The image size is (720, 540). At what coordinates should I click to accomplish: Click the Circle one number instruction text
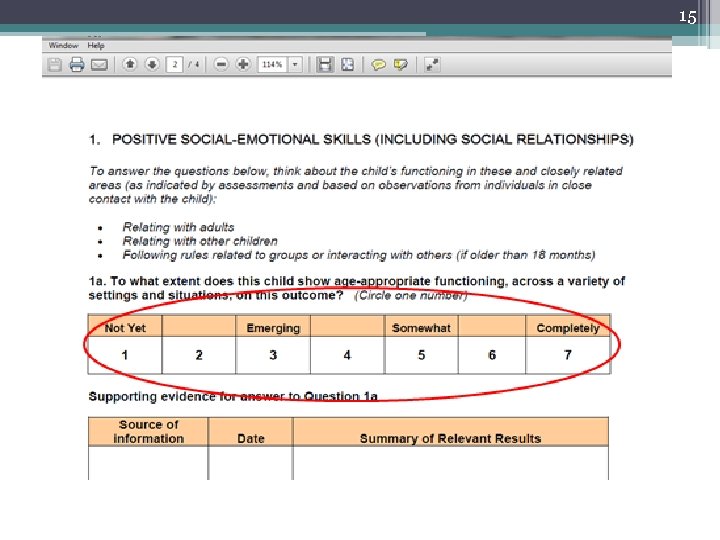pyautogui.click(x=411, y=296)
